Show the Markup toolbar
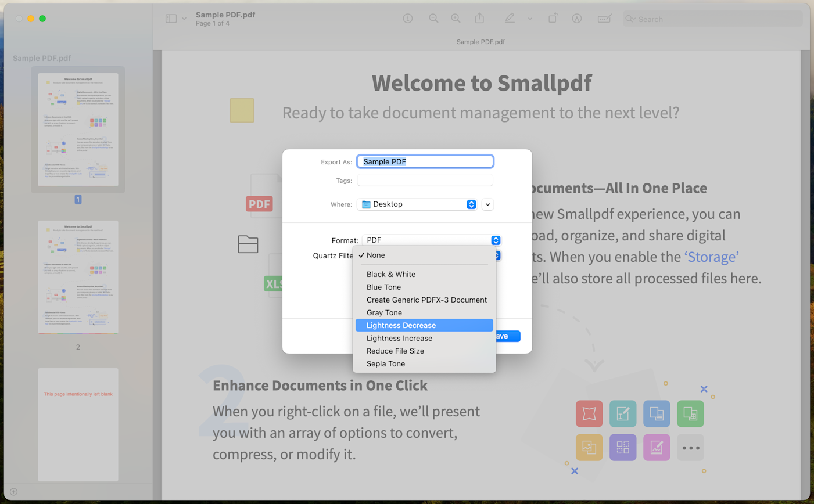 (576, 19)
